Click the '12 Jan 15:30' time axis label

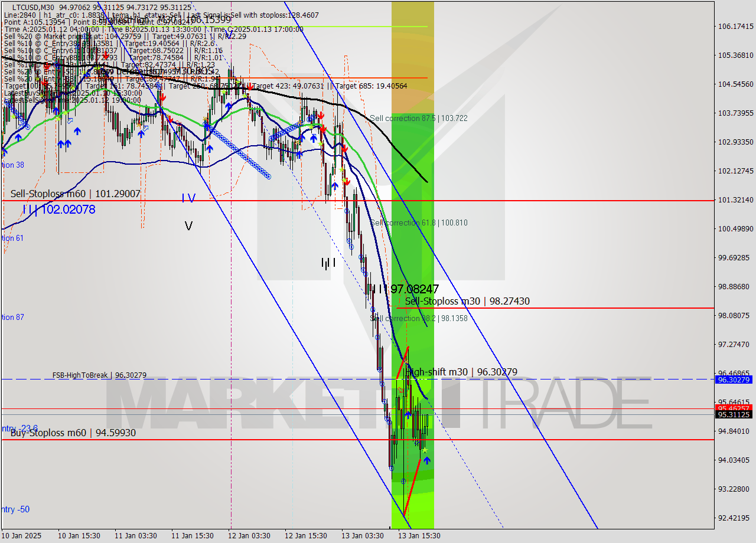pos(306,536)
